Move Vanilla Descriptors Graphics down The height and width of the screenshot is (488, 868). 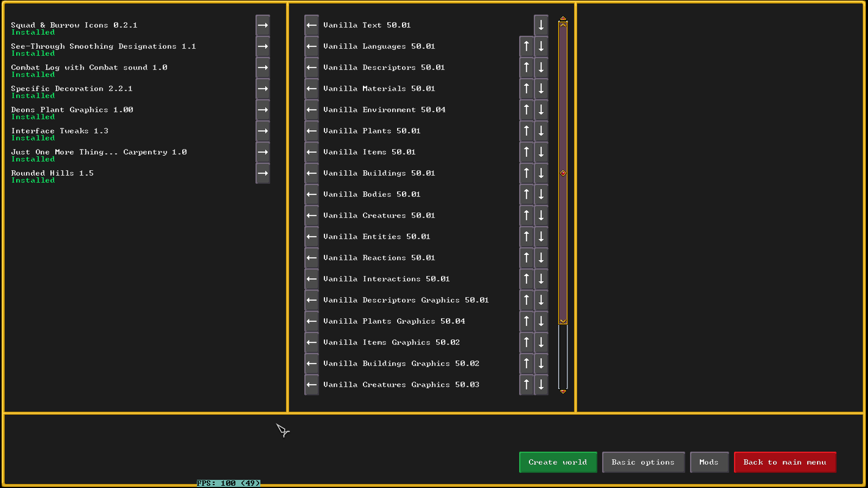coord(541,300)
